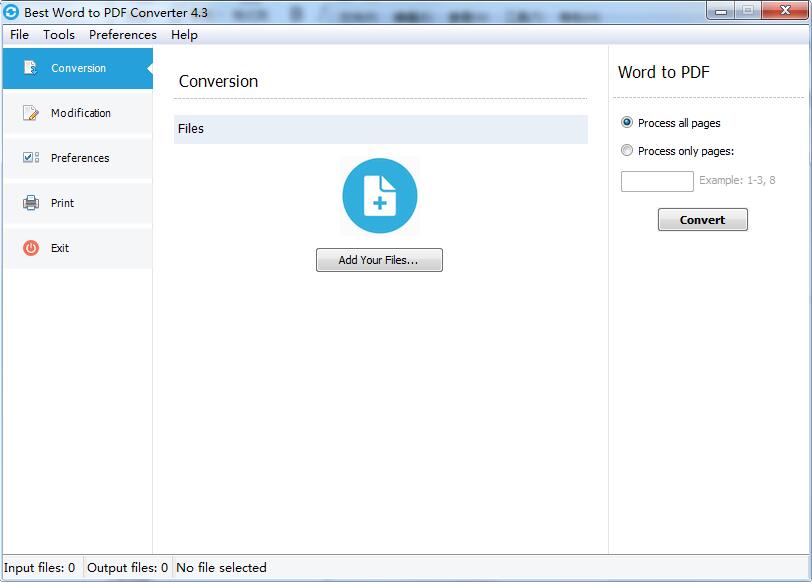This screenshot has width=812, height=582.
Task: Click the Convert button
Action: coord(703,220)
